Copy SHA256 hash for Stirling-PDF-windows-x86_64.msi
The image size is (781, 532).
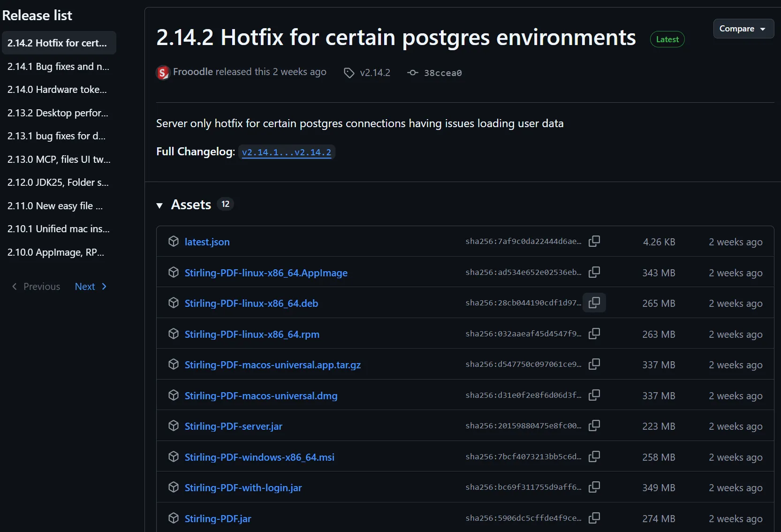(x=594, y=456)
